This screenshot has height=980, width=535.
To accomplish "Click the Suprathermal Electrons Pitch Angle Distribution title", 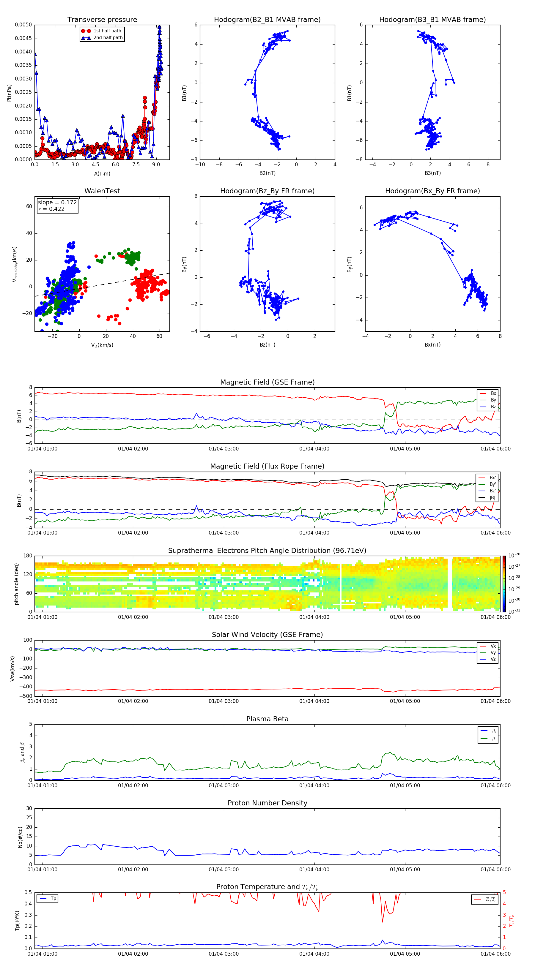I will pyautogui.click(x=267, y=551).
